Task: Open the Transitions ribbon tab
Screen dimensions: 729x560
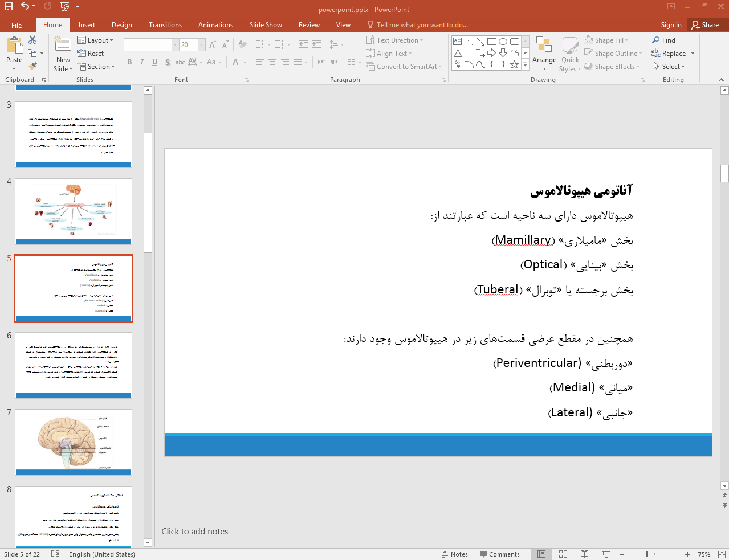Action: click(x=165, y=25)
